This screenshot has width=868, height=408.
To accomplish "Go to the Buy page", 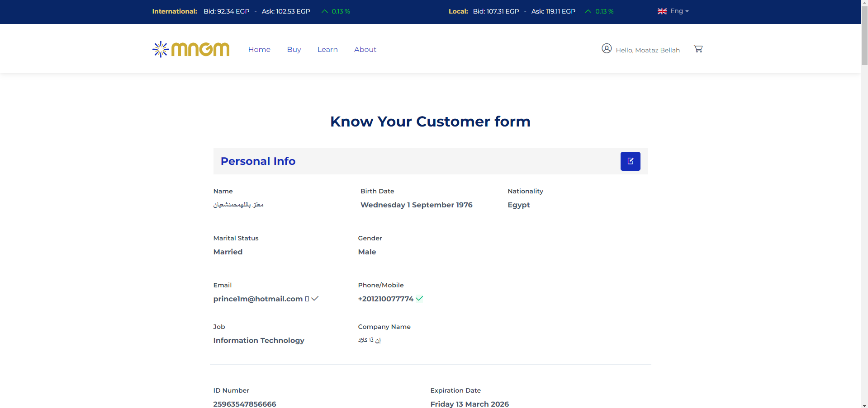I will [294, 50].
